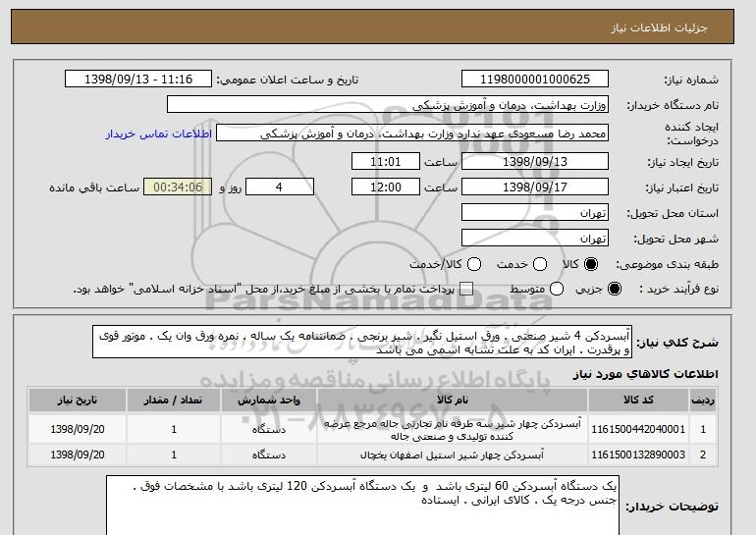Click the جزئیات اطلاعات نیاز page header

click(x=659, y=27)
